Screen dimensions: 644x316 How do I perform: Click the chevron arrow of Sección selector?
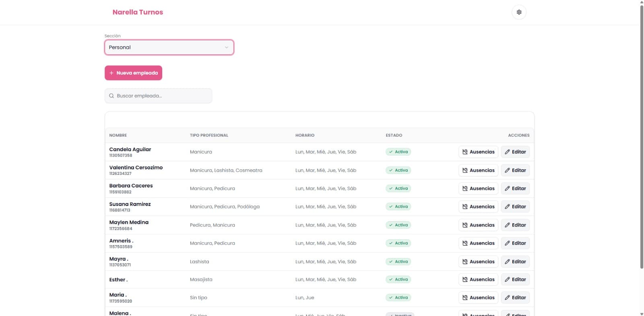pos(227,48)
